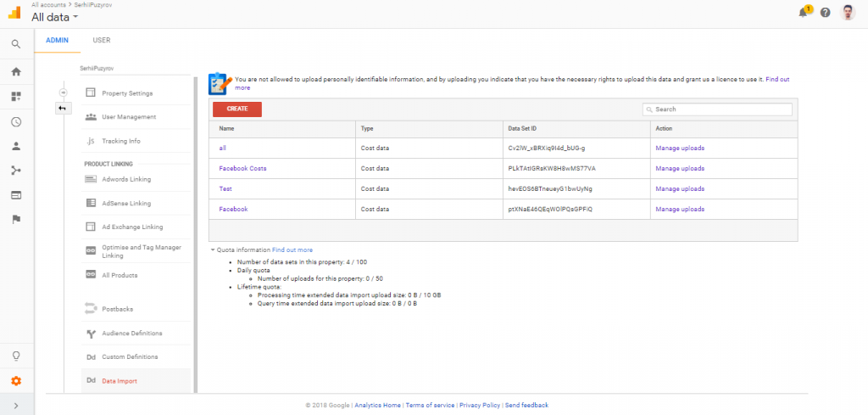Open the Test data set link
This screenshot has height=415, width=868.
[x=225, y=189]
